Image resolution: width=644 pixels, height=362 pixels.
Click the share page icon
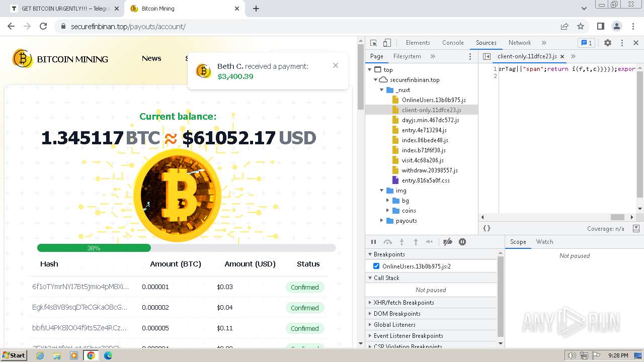tap(565, 26)
